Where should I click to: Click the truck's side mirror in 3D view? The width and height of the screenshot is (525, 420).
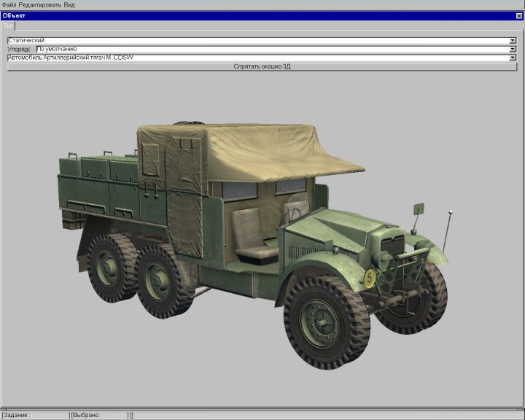(x=418, y=209)
